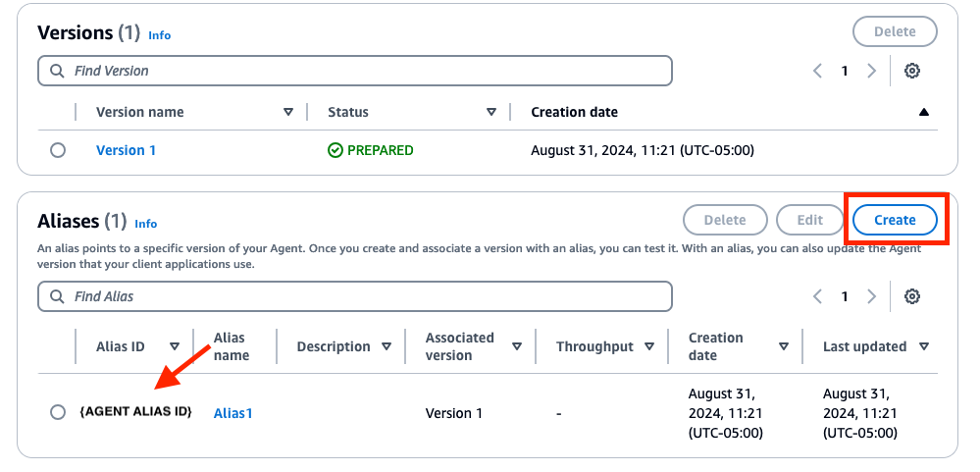This screenshot has height=472, width=980.
Task: Go to previous page in Versions
Action: (x=817, y=71)
